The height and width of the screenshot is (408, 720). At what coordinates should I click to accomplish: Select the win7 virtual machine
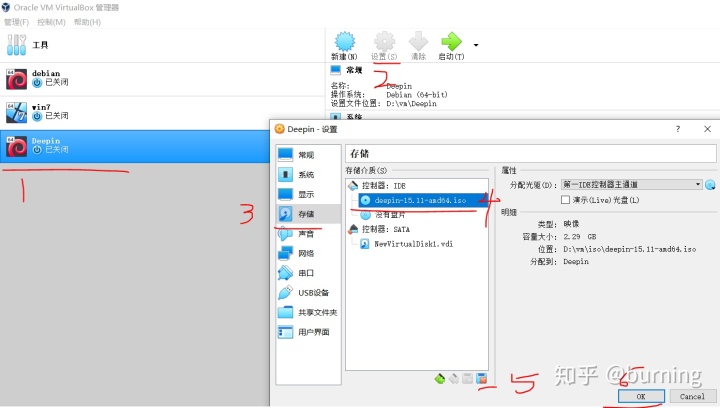(x=163, y=112)
